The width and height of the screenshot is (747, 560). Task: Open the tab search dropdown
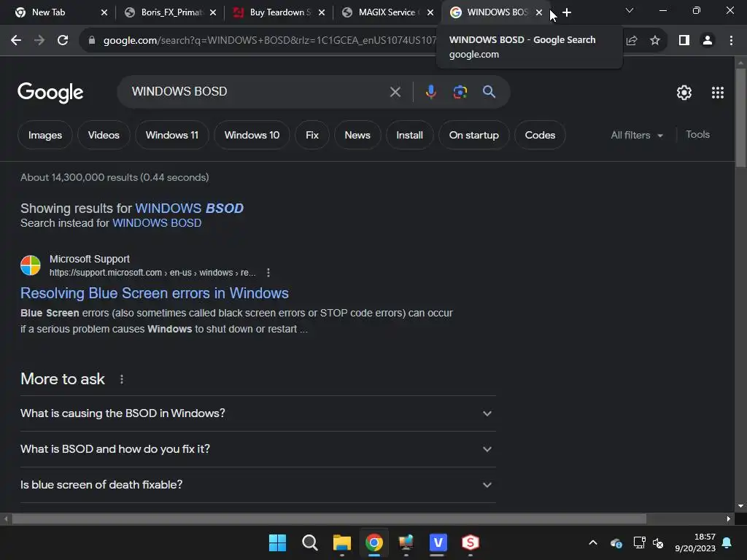tap(630, 10)
